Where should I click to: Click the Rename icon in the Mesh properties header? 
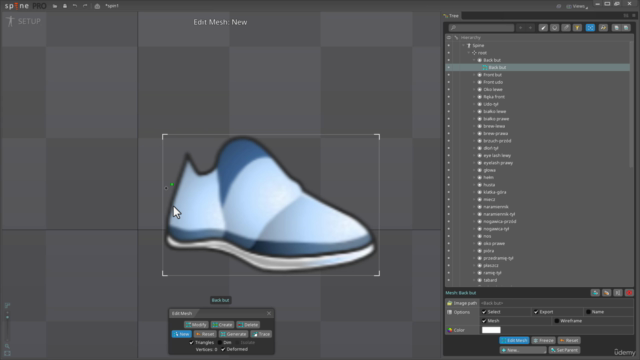pyautogui.click(x=607, y=293)
